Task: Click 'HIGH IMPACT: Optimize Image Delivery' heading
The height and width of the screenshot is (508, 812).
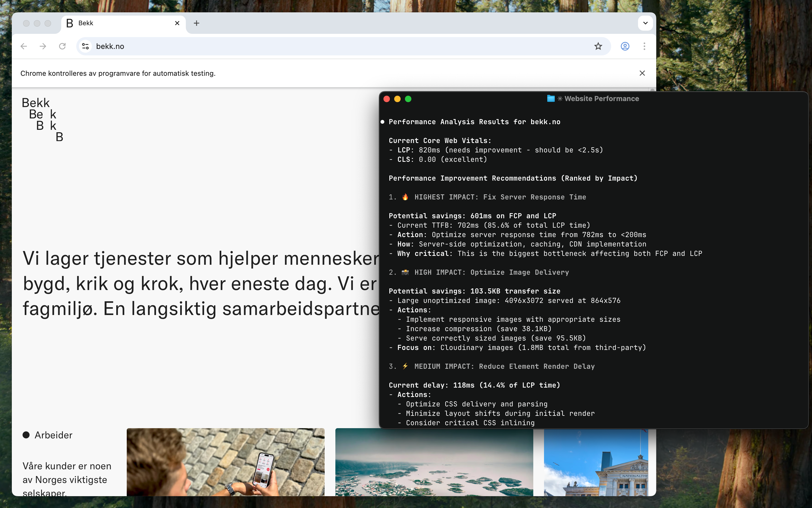Action: click(492, 273)
